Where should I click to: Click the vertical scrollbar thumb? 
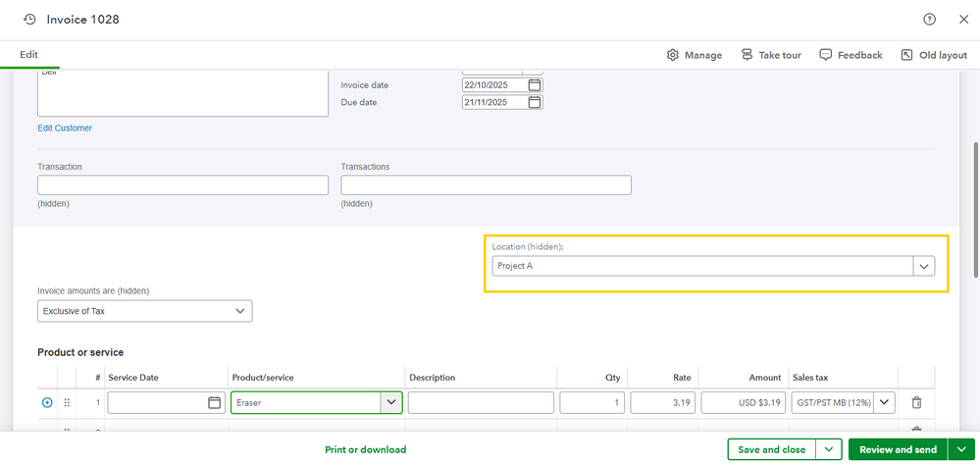(x=976, y=209)
